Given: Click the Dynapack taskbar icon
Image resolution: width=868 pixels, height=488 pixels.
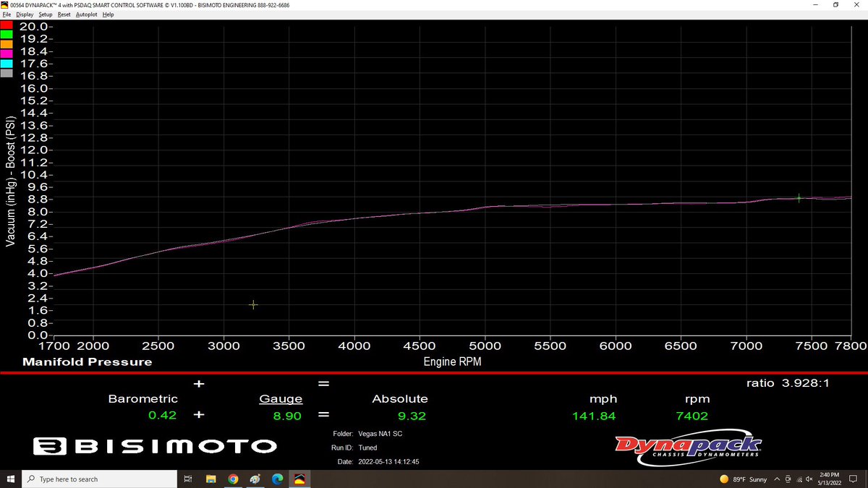Looking at the screenshot, I should pos(299,479).
